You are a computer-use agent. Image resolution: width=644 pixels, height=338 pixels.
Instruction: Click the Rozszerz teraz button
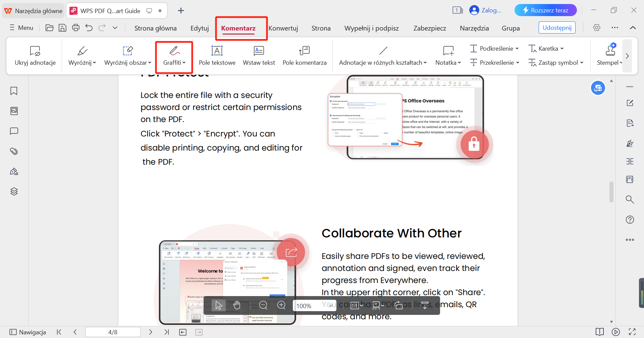tap(546, 10)
